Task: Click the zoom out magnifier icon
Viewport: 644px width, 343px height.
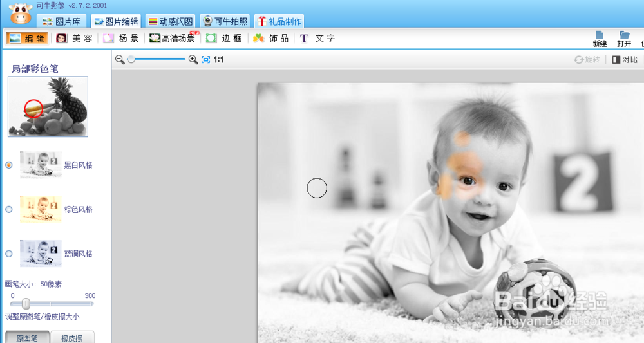Action: tap(120, 59)
